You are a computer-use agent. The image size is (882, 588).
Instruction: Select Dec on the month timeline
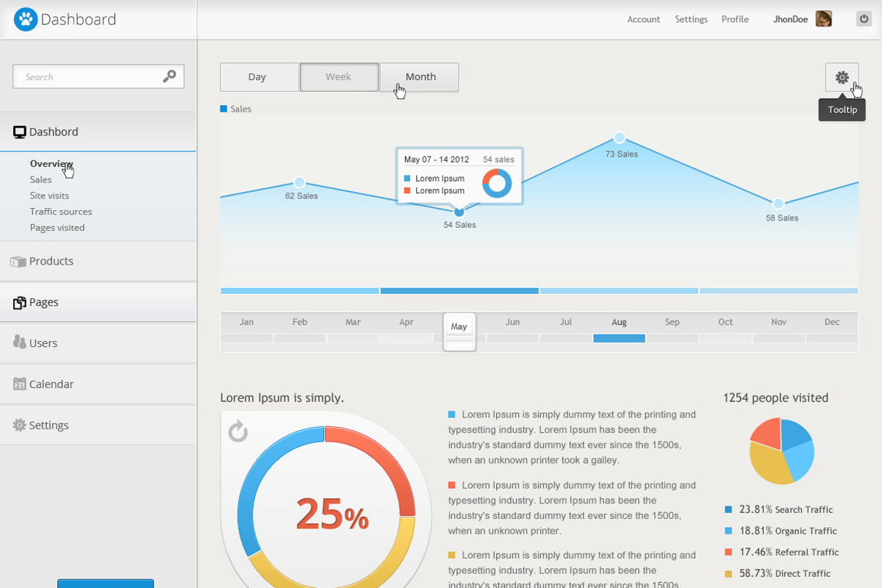[832, 322]
